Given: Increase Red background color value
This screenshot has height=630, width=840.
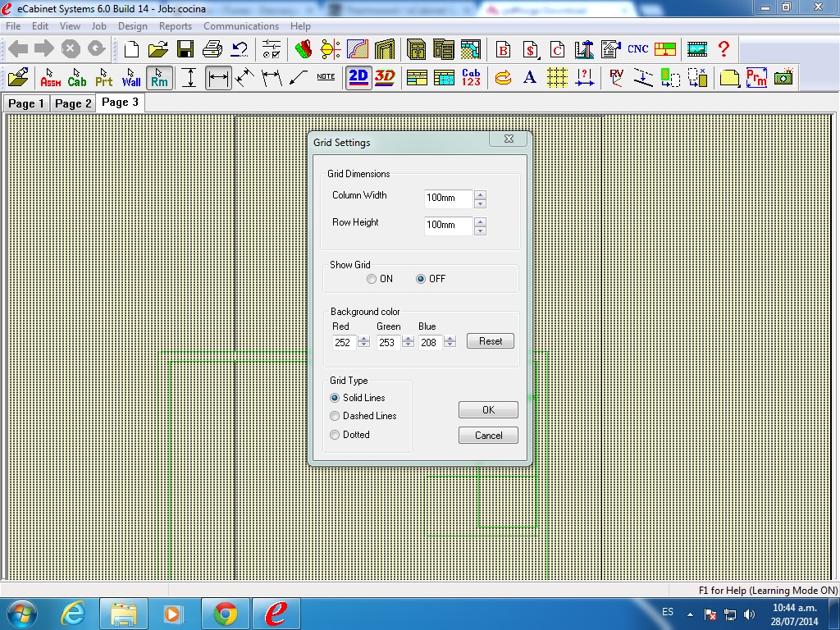Looking at the screenshot, I should pos(363,339).
